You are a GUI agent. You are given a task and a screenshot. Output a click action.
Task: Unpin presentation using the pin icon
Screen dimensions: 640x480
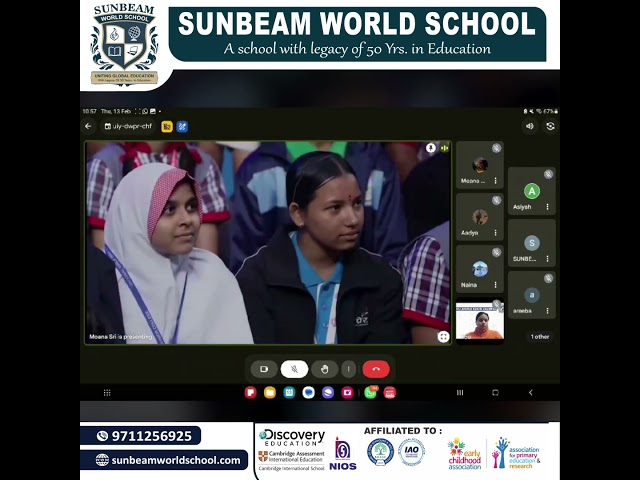click(431, 148)
